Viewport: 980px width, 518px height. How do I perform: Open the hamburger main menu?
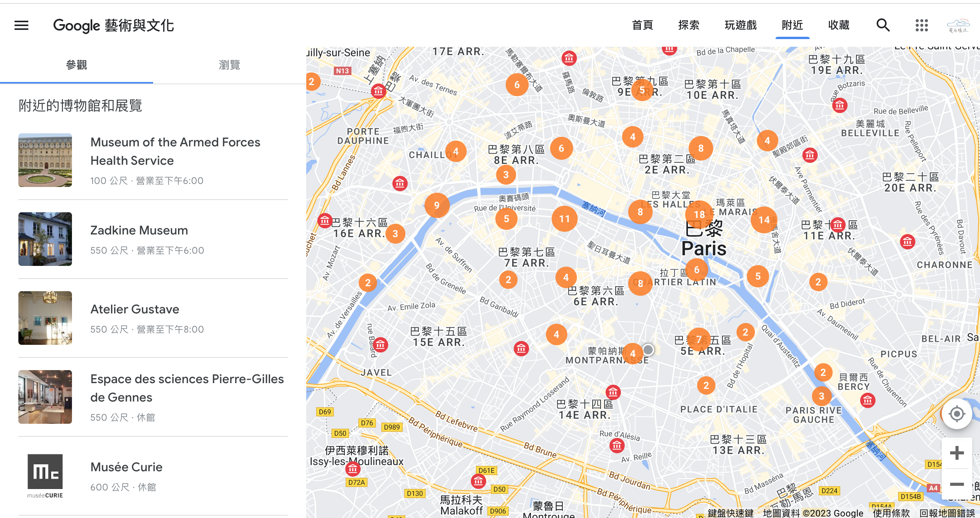click(x=21, y=25)
